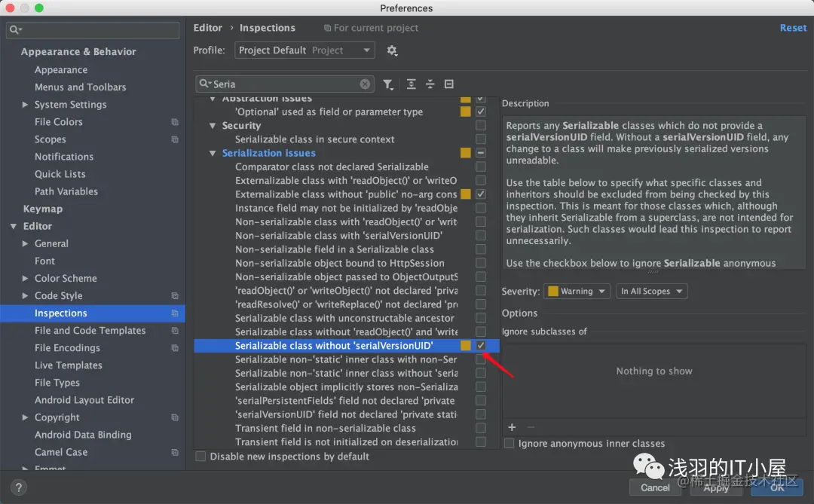Click the project-level icon beside File Colors

[x=175, y=122]
